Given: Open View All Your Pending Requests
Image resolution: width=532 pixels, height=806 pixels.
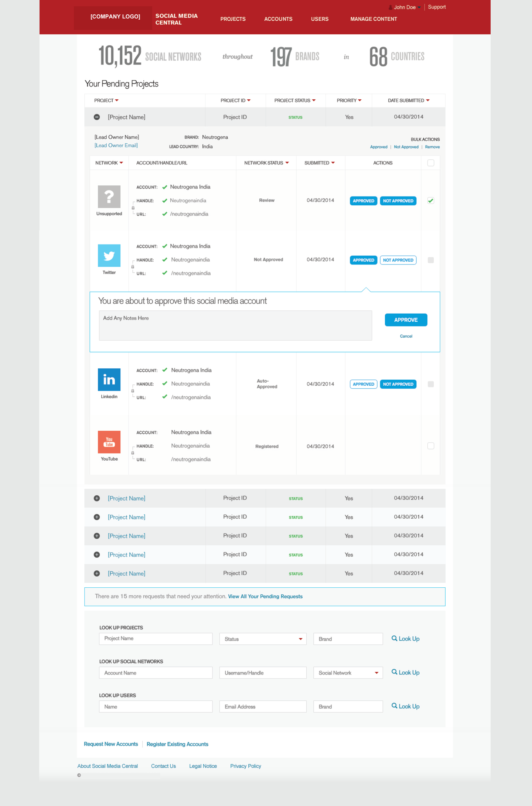Looking at the screenshot, I should pyautogui.click(x=265, y=597).
